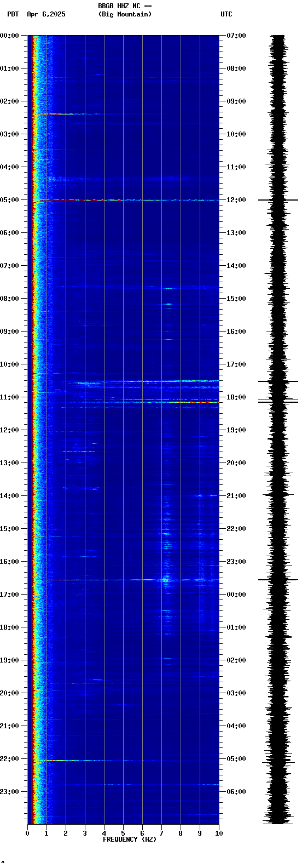Click the frequency axis tick '0'
The width and height of the screenshot is (302, 868).
point(27,833)
